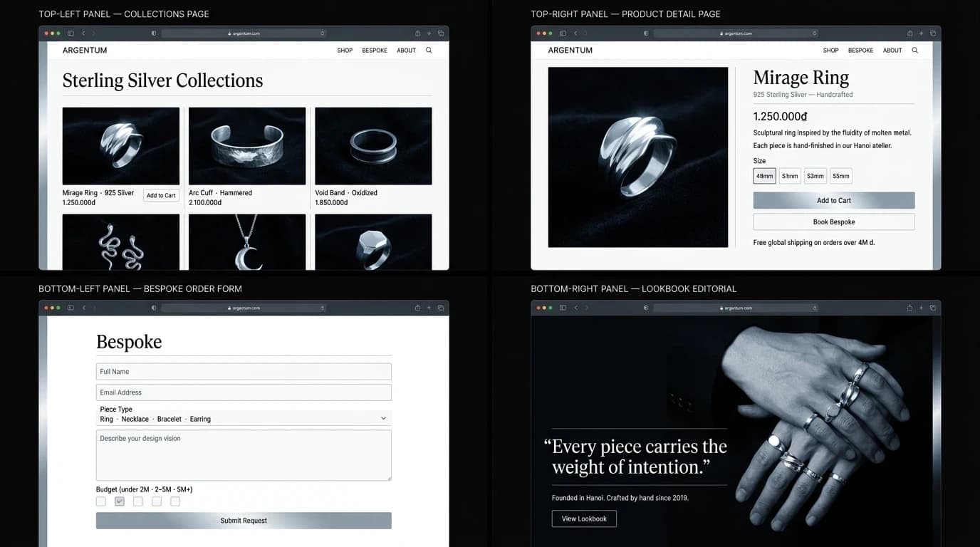Screen dimensions: 980x547
Task: Open the snake earrings thumbnail
Action: click(x=121, y=242)
